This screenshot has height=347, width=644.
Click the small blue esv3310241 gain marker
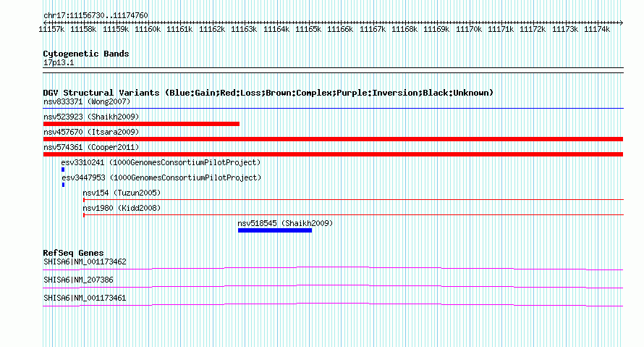pos(63,170)
